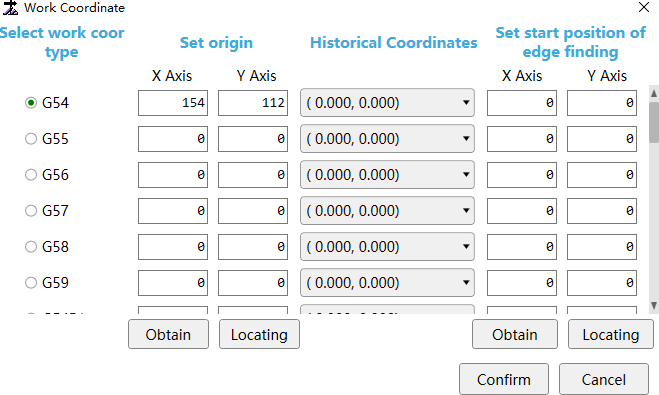Click the vertical scrollbar thumb
This screenshot has width=659, height=395.
pyautogui.click(x=654, y=122)
